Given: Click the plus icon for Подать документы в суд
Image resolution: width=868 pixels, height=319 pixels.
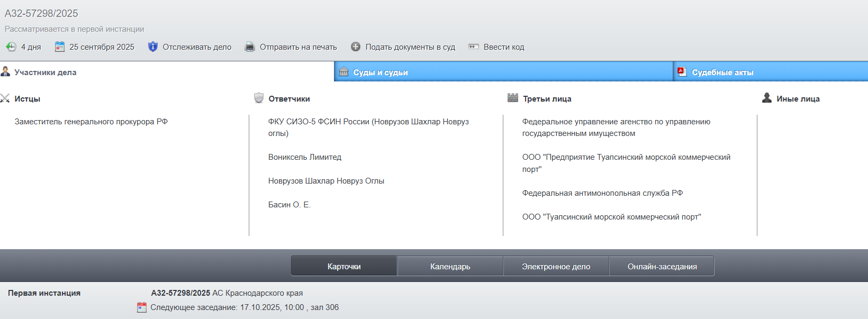Looking at the screenshot, I should 356,47.
